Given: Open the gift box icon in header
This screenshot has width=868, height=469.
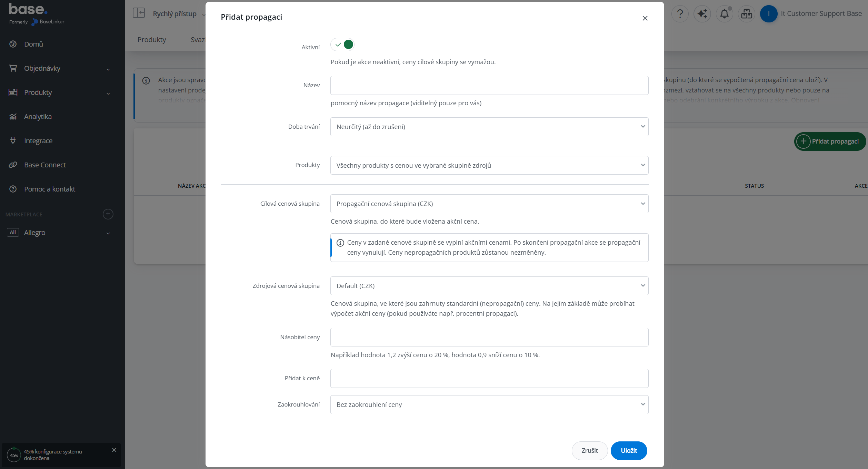Looking at the screenshot, I should click(747, 14).
